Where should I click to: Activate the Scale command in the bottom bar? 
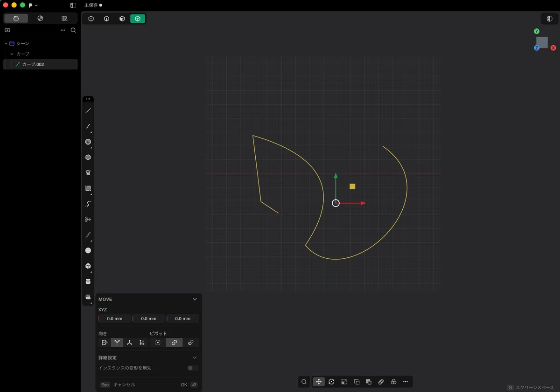pos(344,382)
